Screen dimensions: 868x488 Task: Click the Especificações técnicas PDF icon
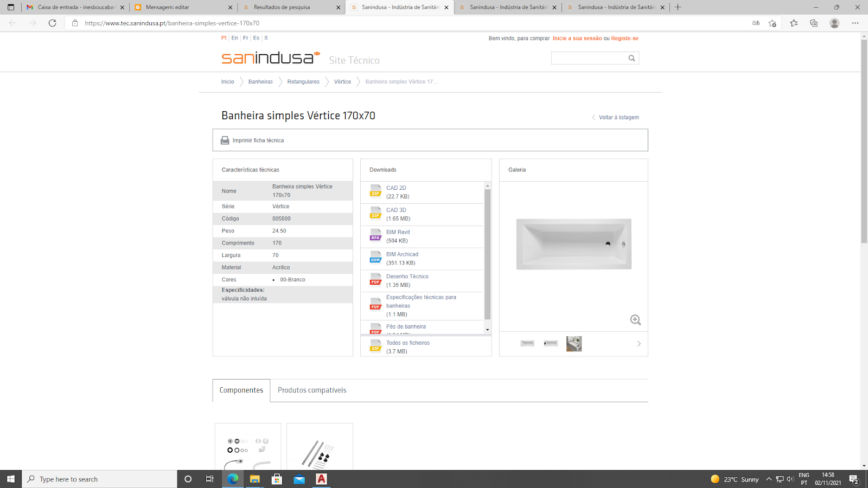point(375,305)
